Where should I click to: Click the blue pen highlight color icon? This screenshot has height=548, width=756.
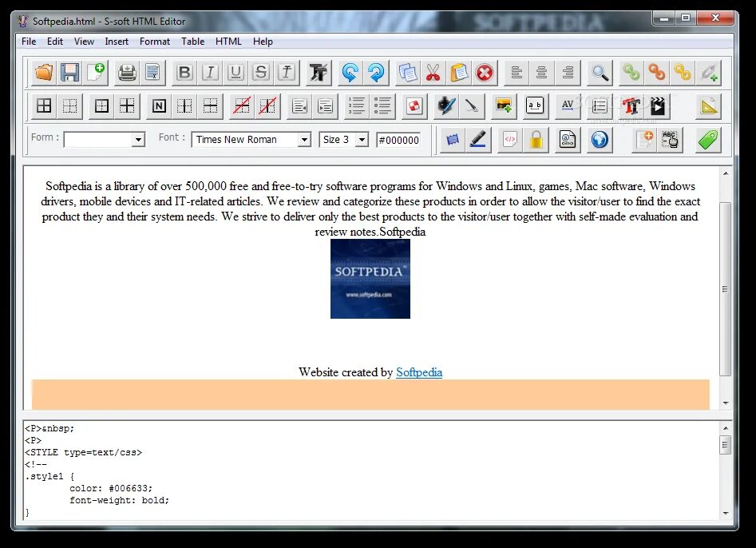point(478,140)
